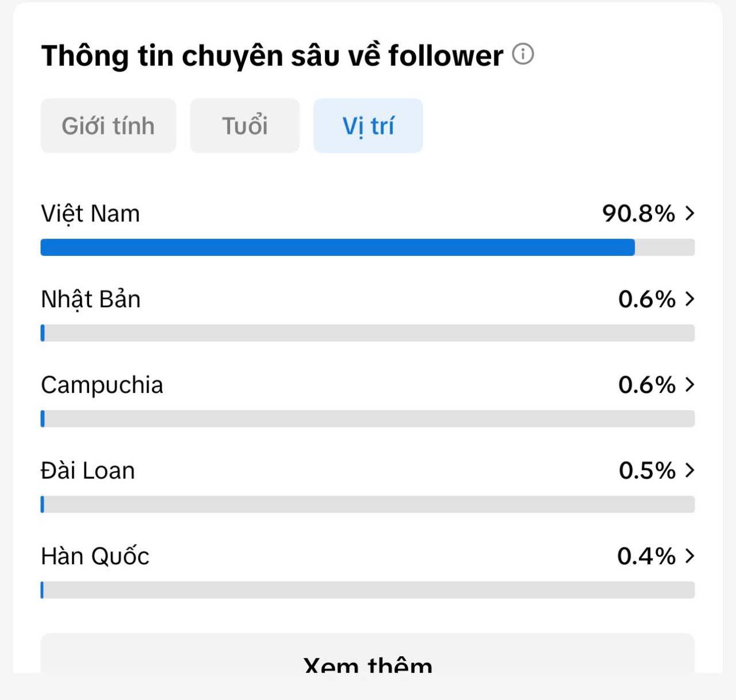
Task: Click the Nhật Bản progress bar
Action: pyautogui.click(x=367, y=333)
